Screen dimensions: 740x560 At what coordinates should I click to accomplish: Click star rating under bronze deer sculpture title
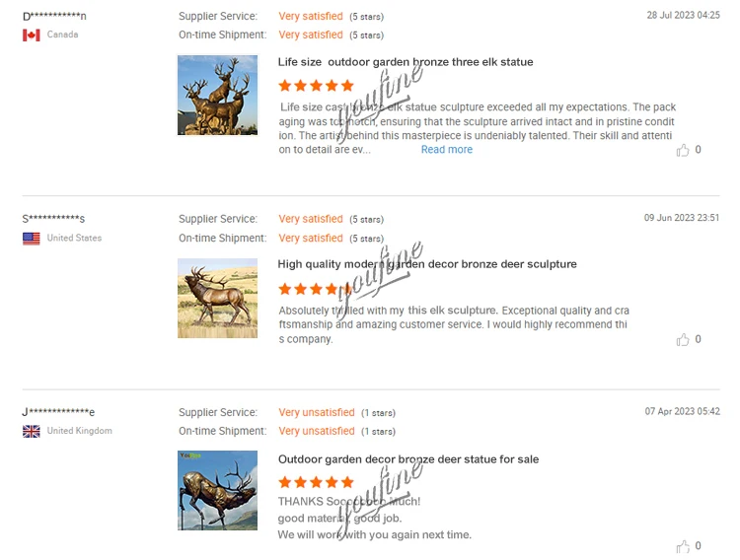(316, 289)
